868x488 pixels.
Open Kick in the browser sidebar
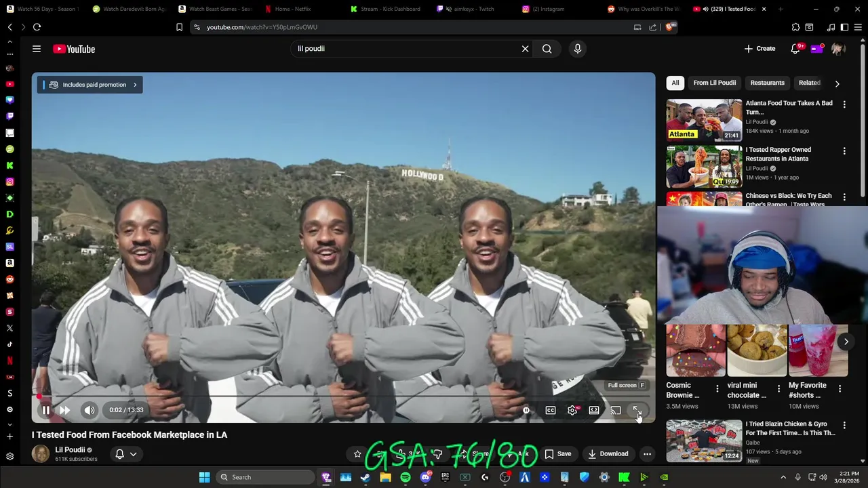click(9, 165)
